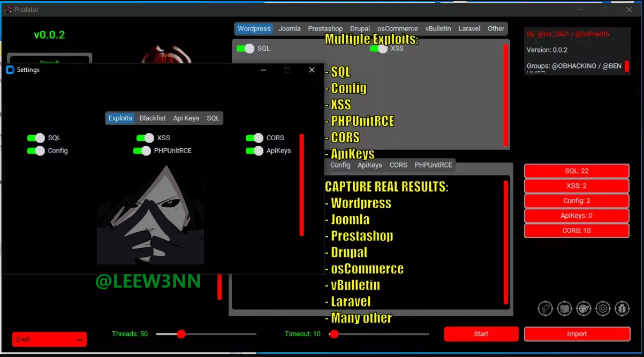Toggle XSS switch in the Wordpress panel
The image size is (644, 357).
379,49
